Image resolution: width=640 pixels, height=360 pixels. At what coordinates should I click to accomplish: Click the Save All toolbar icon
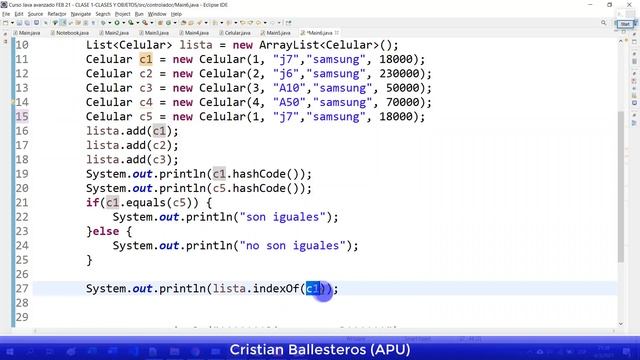tap(27, 23)
